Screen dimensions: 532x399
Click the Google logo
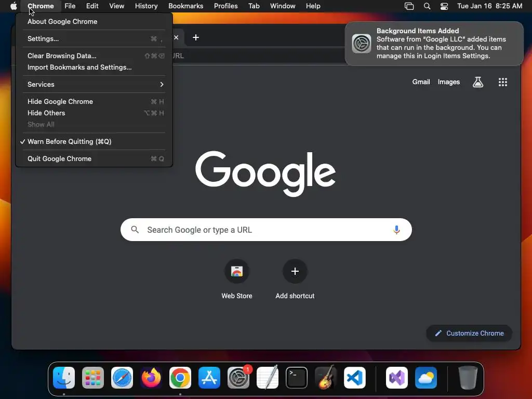[x=265, y=174]
